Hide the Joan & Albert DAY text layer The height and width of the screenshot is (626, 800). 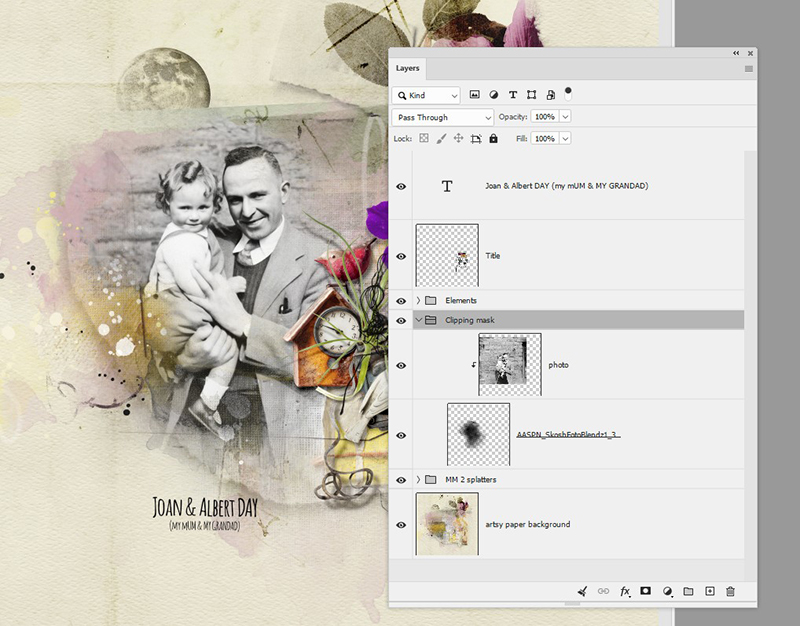pos(401,186)
